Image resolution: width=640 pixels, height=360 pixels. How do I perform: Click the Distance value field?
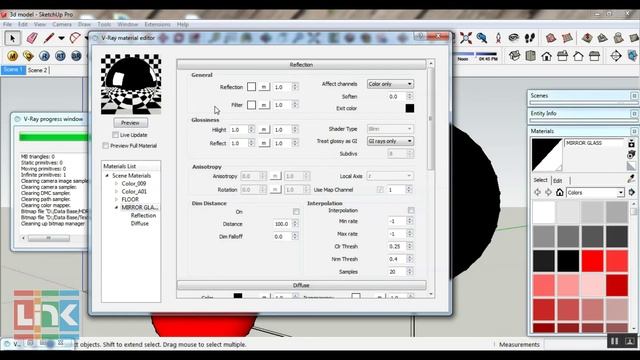click(282, 224)
